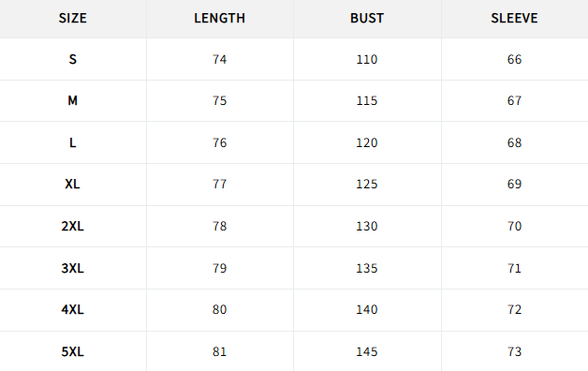The width and height of the screenshot is (588, 371).
Task: Click sleeve value 73 for 5XL
Action: coord(514,351)
